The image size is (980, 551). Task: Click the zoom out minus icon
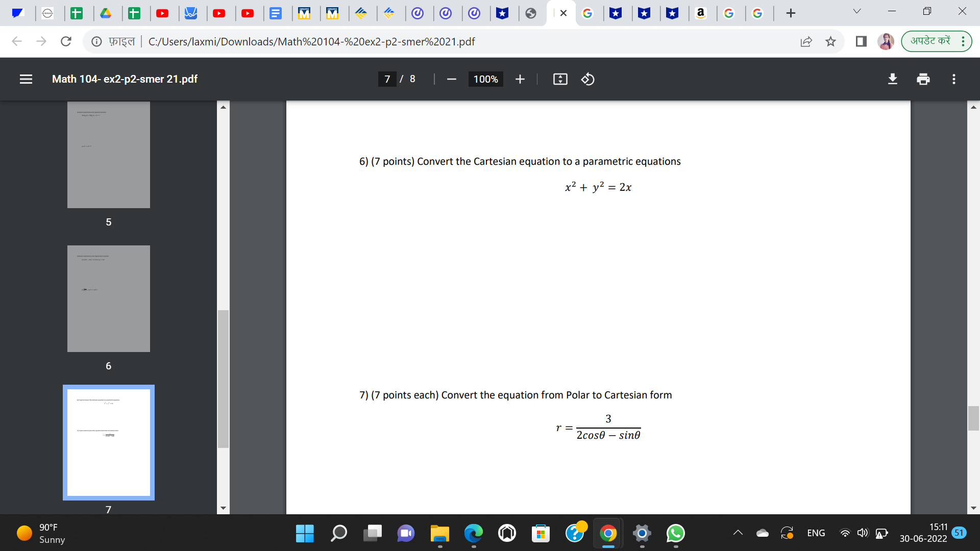[451, 79]
